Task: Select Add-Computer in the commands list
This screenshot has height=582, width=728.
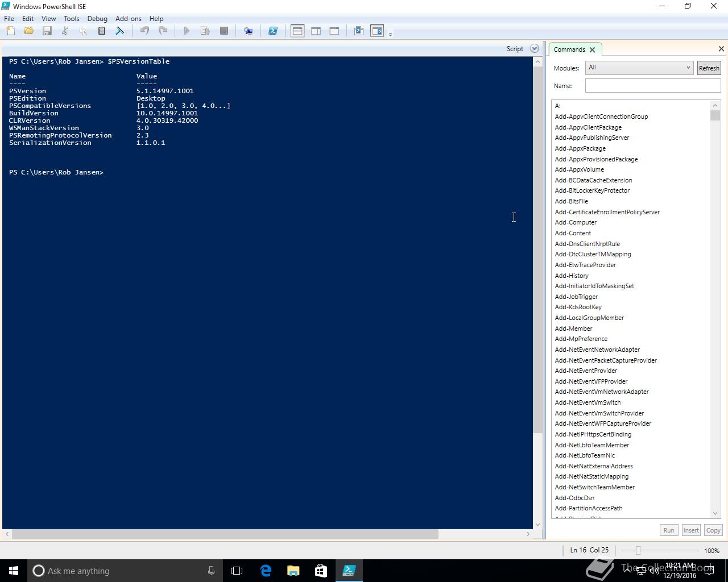Action: coord(576,222)
